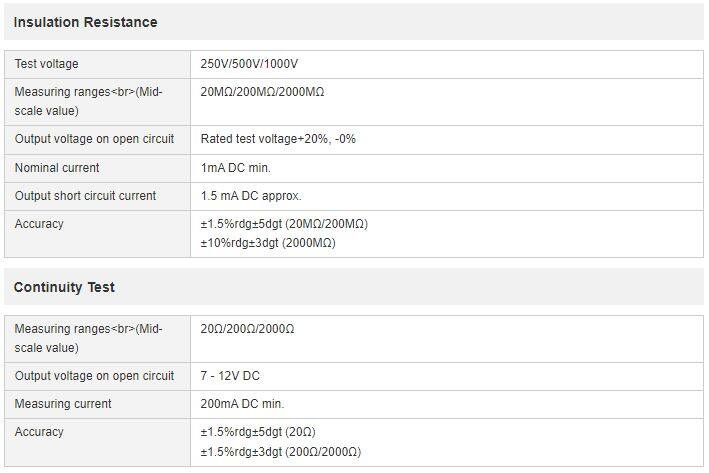Click the 20Ω/200Ω/2000Ω continuity ranges value

247,329
